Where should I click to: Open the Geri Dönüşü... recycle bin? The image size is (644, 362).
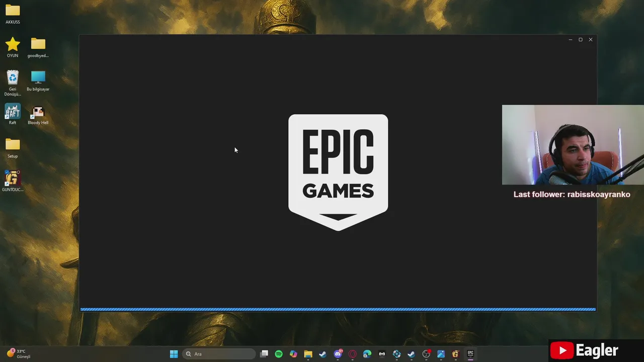(13, 83)
